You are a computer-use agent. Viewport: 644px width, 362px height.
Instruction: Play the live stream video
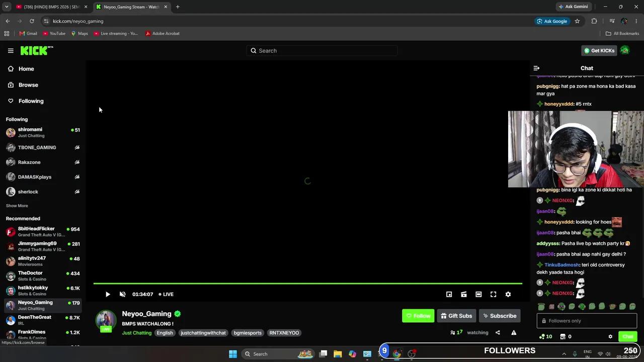[x=107, y=295]
